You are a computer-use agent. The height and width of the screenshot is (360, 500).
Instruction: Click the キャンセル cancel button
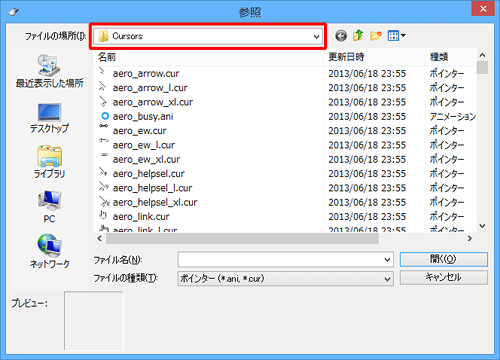coord(444,277)
